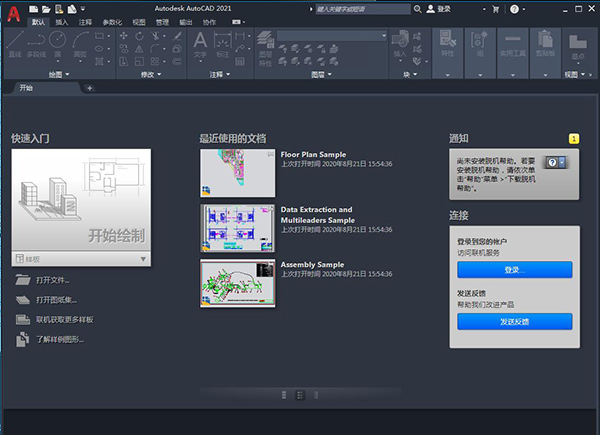Click the 打开图纸集... link
This screenshot has width=600, height=435.
(x=57, y=300)
